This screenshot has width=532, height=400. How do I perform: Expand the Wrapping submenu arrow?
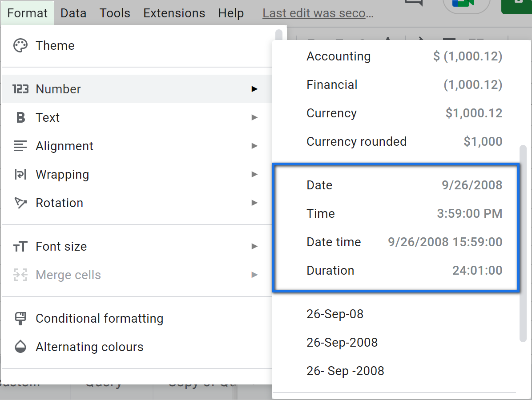(254, 174)
